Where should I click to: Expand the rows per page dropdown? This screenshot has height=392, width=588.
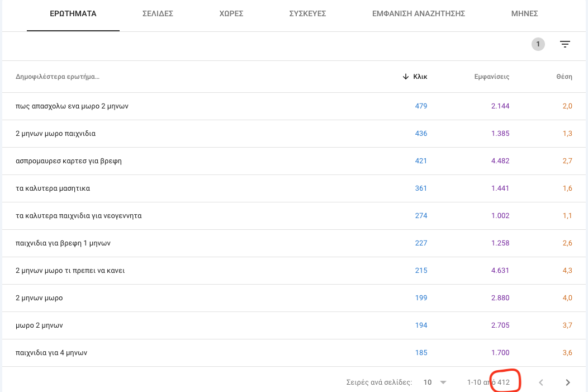click(435, 382)
